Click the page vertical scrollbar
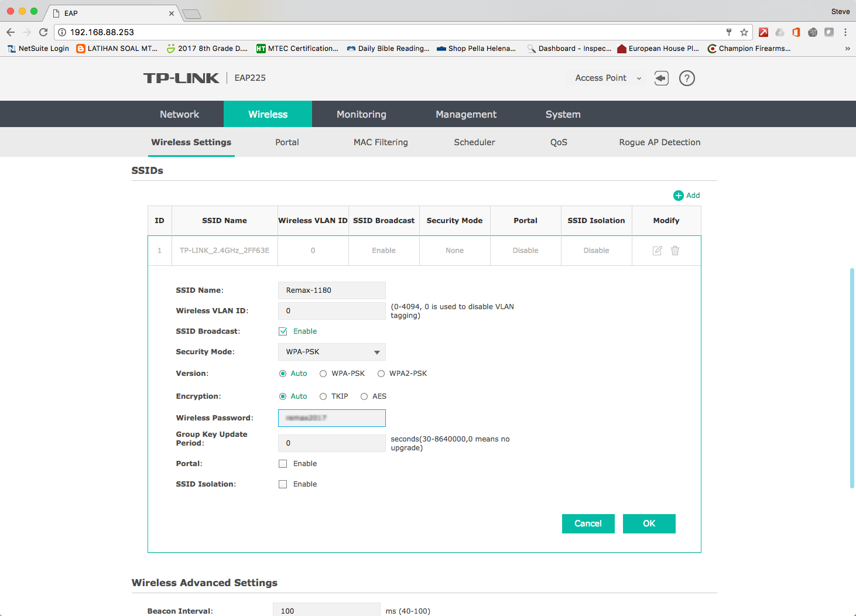 pos(852,378)
